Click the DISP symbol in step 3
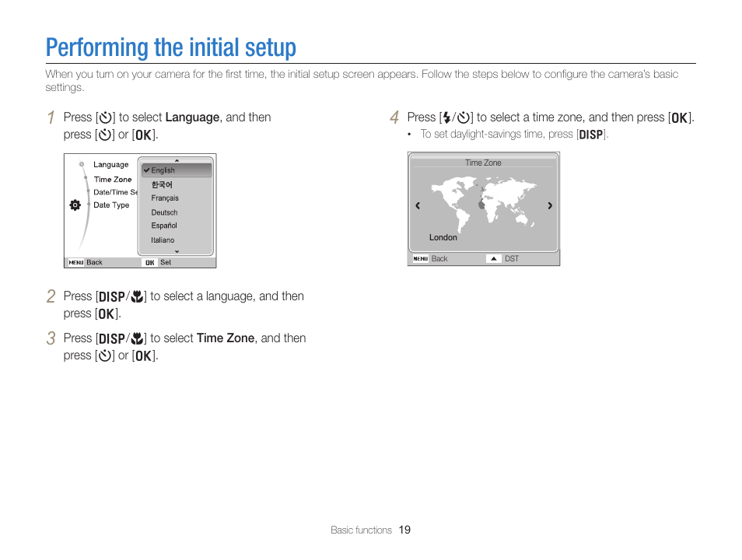 coord(112,339)
